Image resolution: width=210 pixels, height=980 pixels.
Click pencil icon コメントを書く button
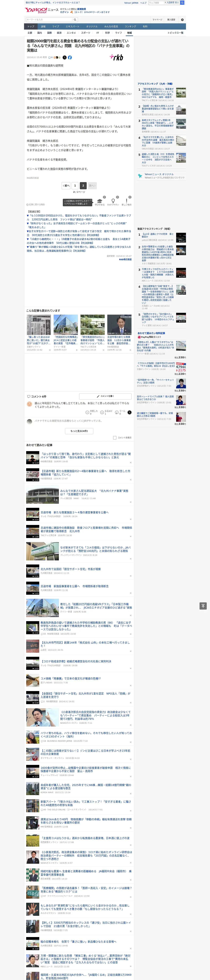click(x=105, y=396)
